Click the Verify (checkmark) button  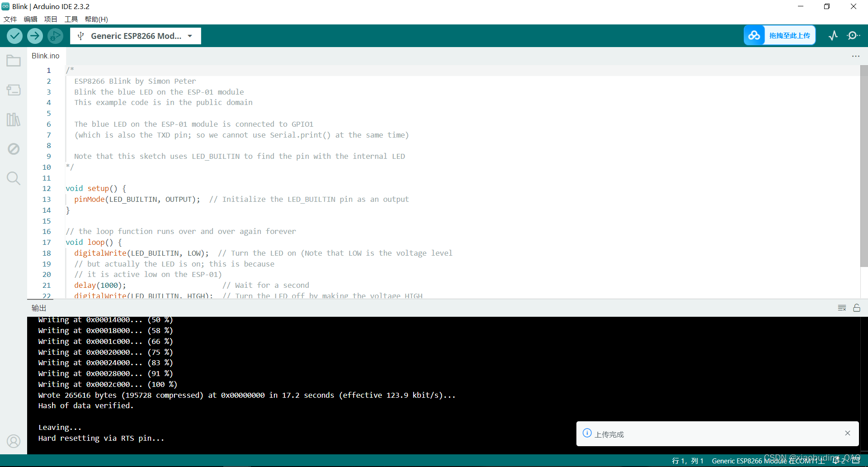point(14,36)
